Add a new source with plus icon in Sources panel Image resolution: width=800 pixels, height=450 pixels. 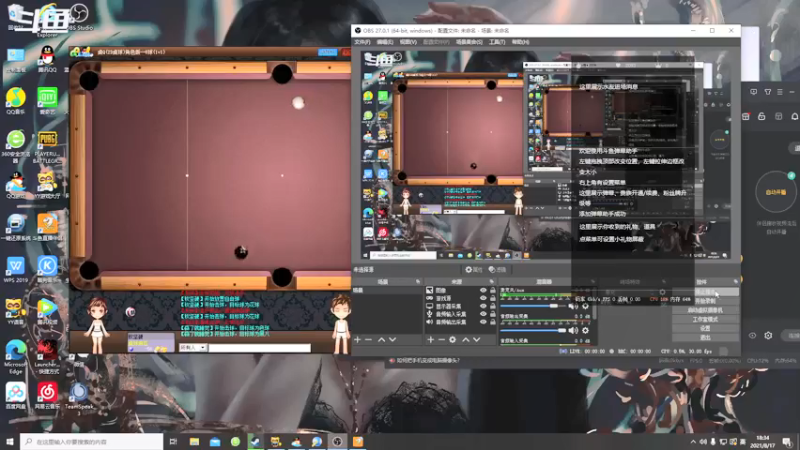point(431,340)
